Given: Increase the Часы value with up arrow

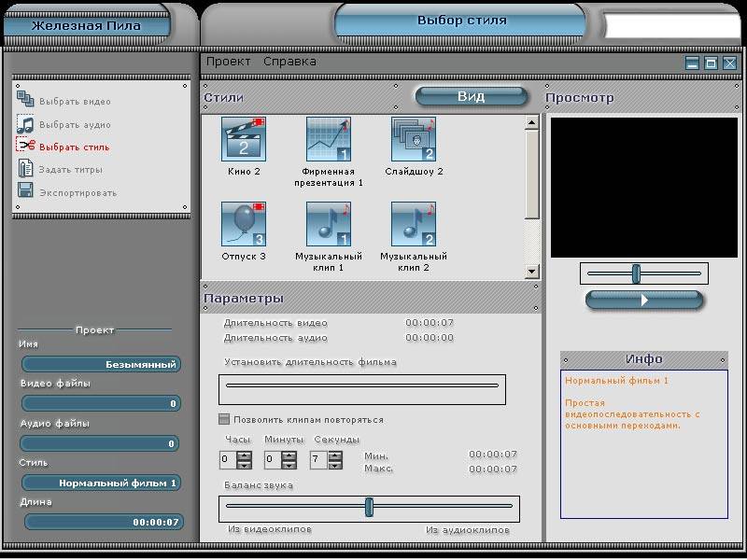Looking at the screenshot, I should 245,455.
